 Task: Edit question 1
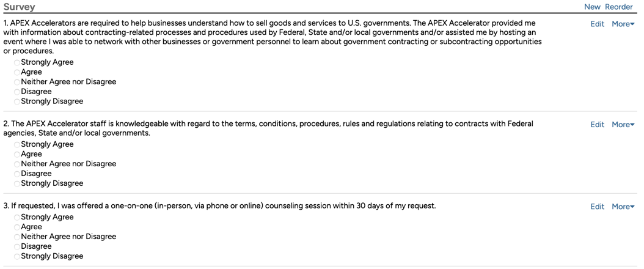pyautogui.click(x=597, y=24)
